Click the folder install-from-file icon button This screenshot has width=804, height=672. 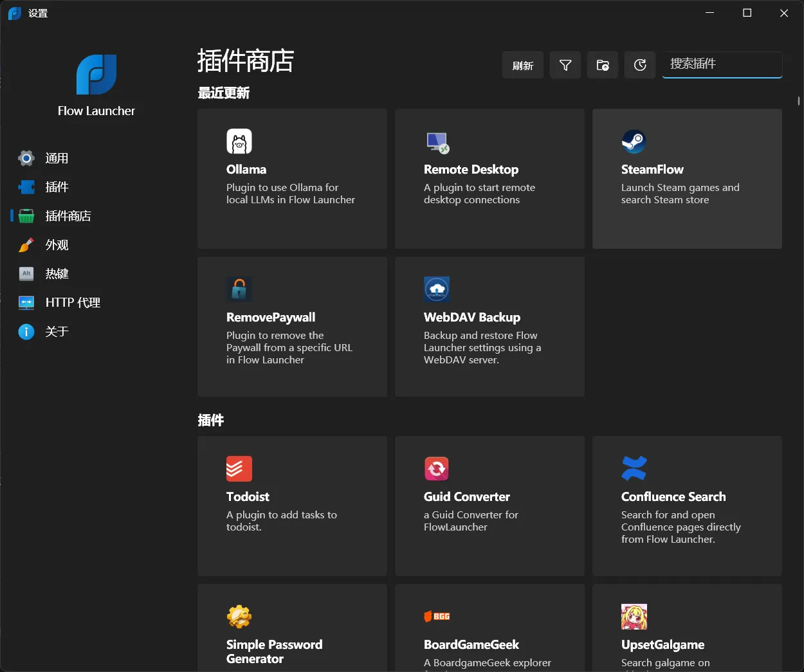603,65
